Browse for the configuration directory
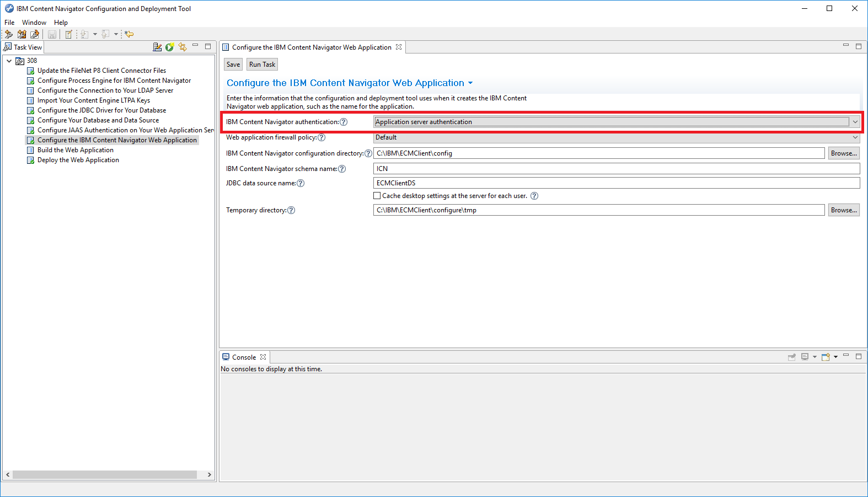The image size is (868, 497). (844, 153)
